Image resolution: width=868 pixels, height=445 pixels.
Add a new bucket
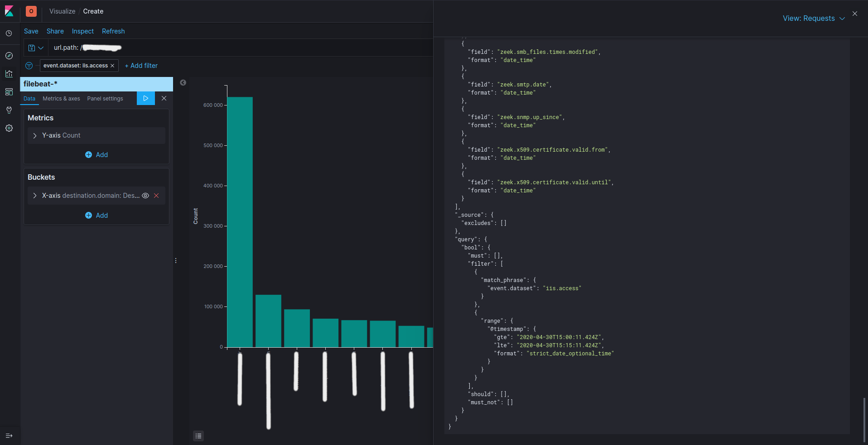(96, 215)
